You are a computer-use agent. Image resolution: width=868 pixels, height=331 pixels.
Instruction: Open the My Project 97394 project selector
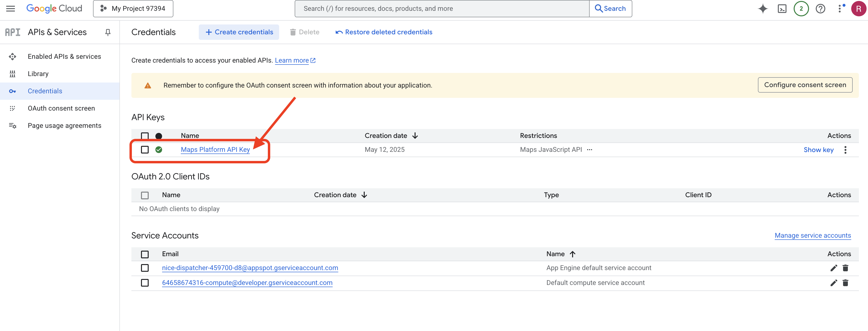click(133, 8)
